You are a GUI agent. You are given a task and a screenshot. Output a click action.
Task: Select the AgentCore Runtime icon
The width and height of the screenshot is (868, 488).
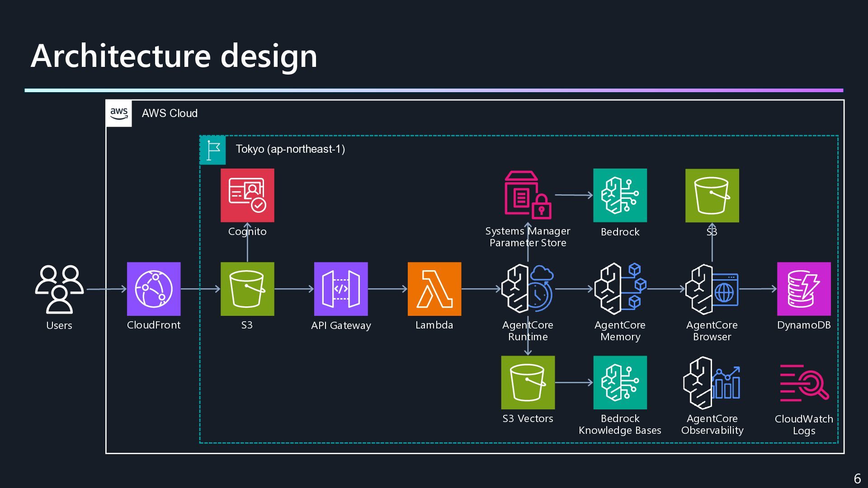coord(528,289)
